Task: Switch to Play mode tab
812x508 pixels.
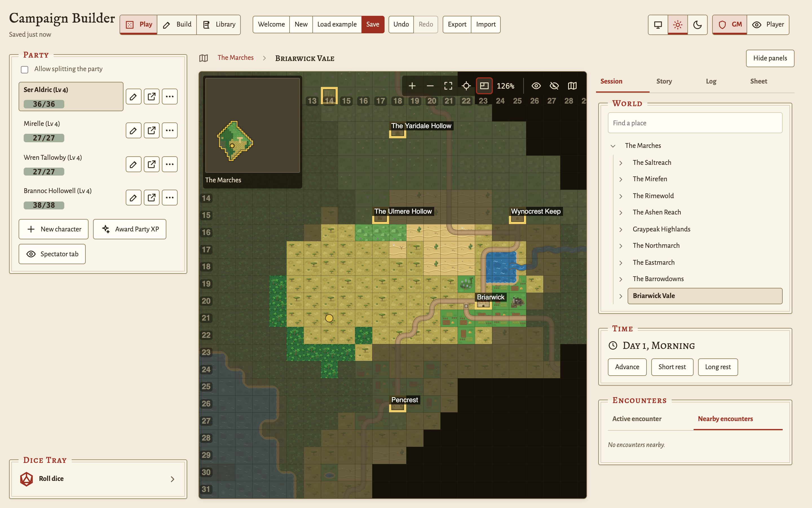Action: coord(139,25)
